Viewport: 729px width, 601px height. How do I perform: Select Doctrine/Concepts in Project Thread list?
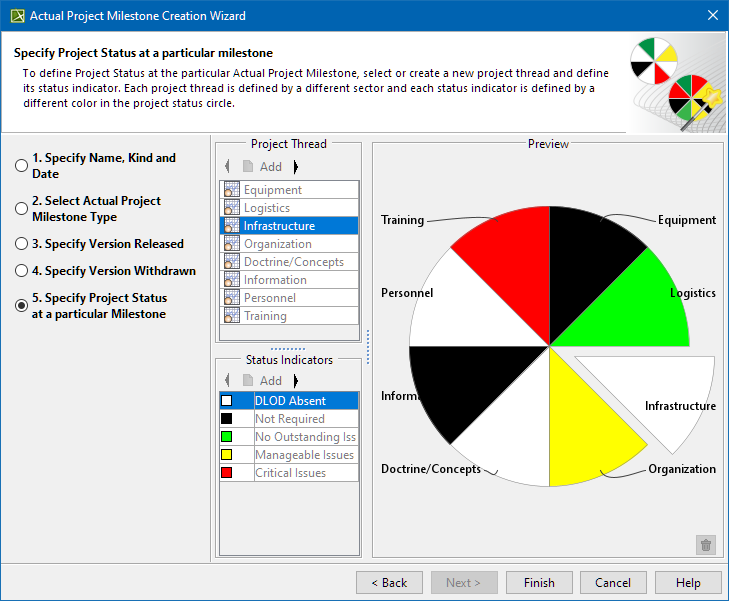[293, 262]
